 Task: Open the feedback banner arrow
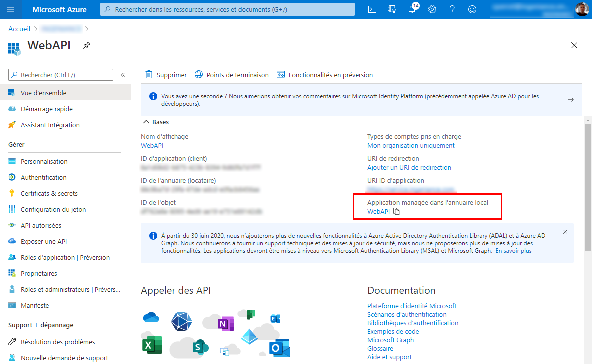pyautogui.click(x=571, y=100)
